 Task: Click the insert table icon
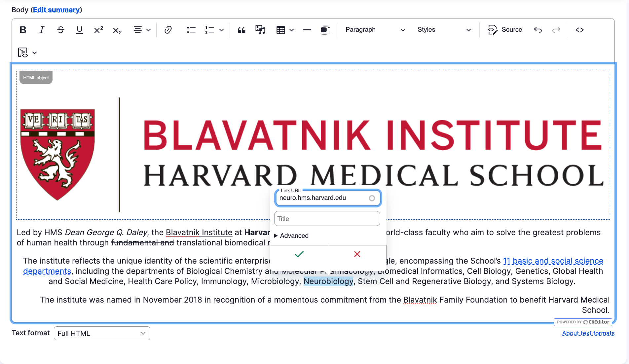tap(280, 30)
